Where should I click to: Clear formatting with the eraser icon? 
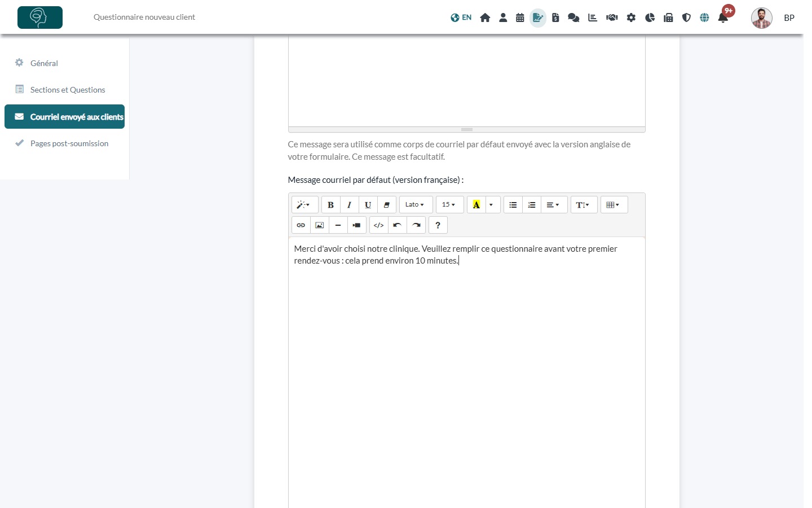387,205
